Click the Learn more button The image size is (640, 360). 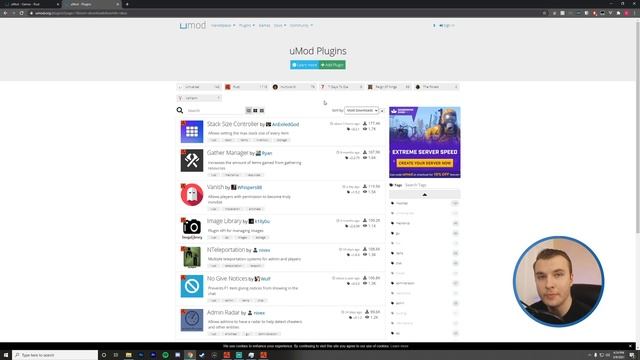point(304,65)
